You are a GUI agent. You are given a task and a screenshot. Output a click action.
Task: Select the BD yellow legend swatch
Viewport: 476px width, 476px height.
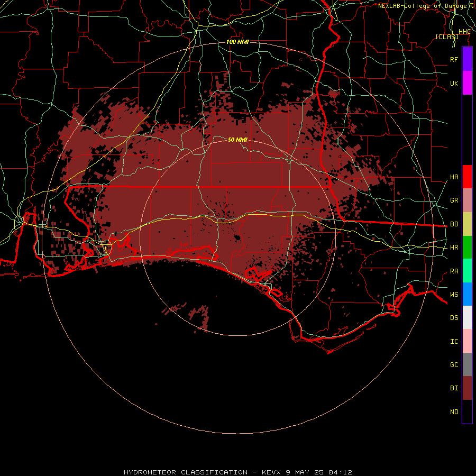pyautogui.click(x=467, y=224)
